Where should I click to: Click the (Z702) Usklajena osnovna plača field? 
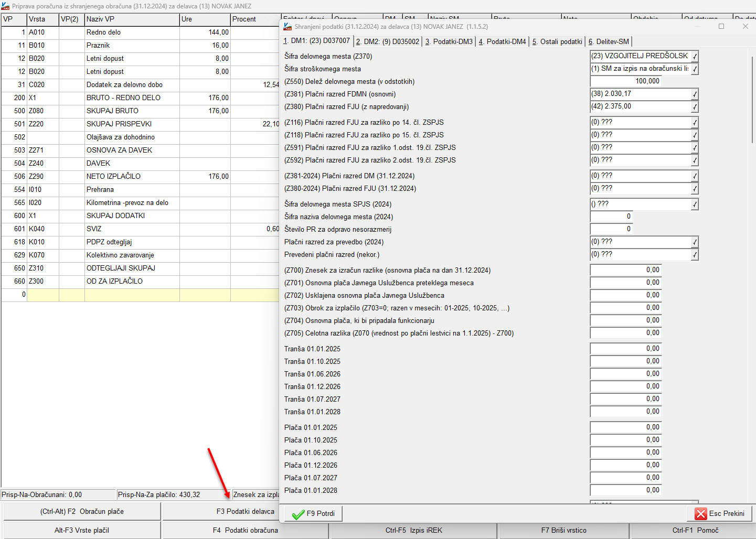tap(626, 295)
